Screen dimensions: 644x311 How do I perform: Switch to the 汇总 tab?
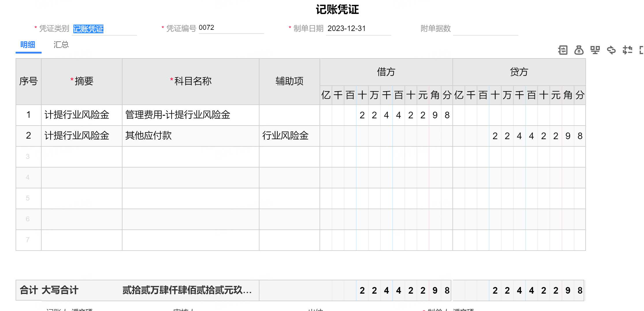click(x=61, y=45)
